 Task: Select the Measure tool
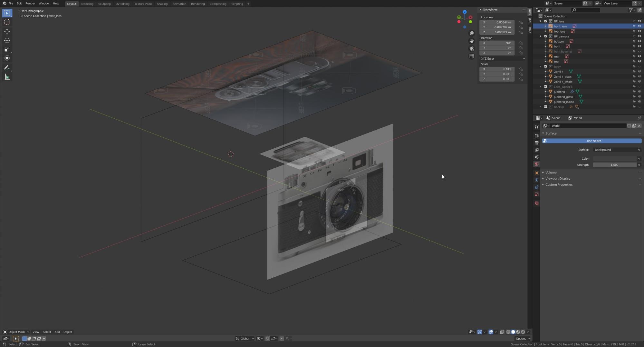tap(7, 76)
